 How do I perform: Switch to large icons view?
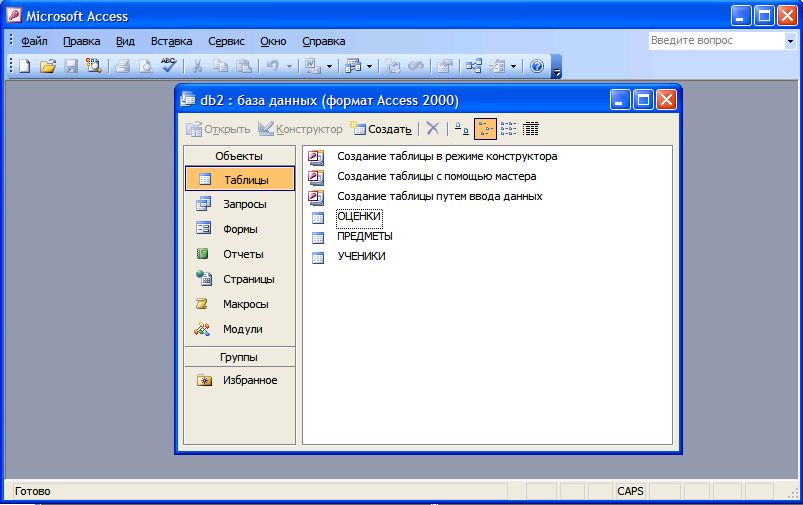[460, 129]
